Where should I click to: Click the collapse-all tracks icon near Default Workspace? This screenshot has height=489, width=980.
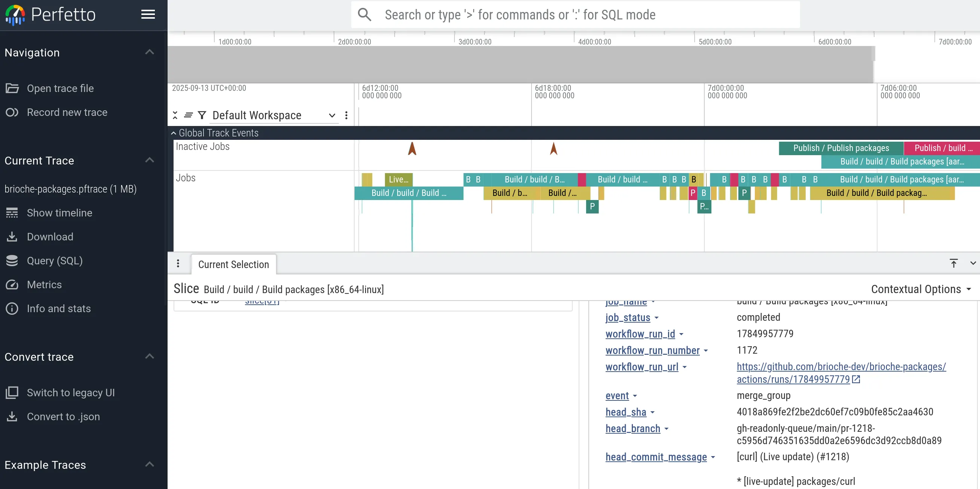pos(175,115)
